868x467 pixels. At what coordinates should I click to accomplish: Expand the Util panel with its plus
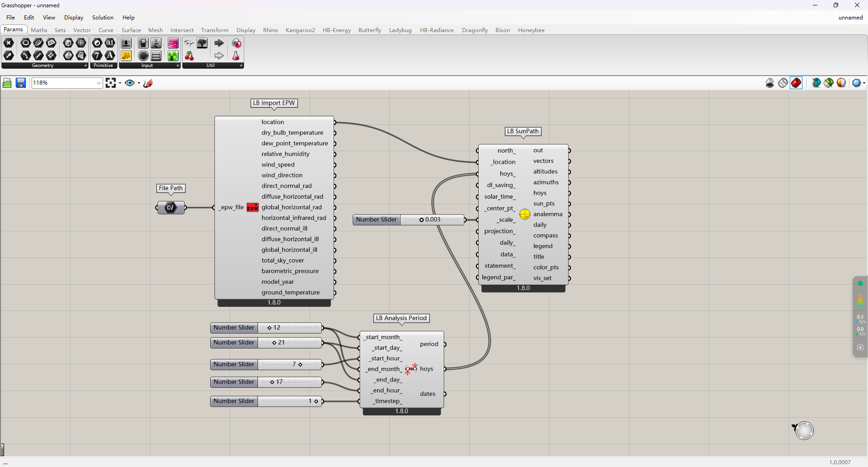coord(241,66)
